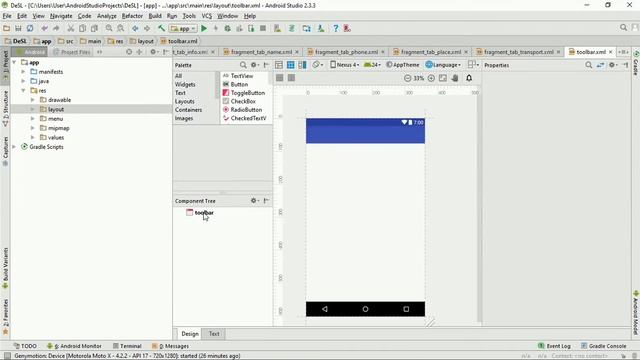Open the Build menu
This screenshot has width=640, height=360.
tap(155, 16)
